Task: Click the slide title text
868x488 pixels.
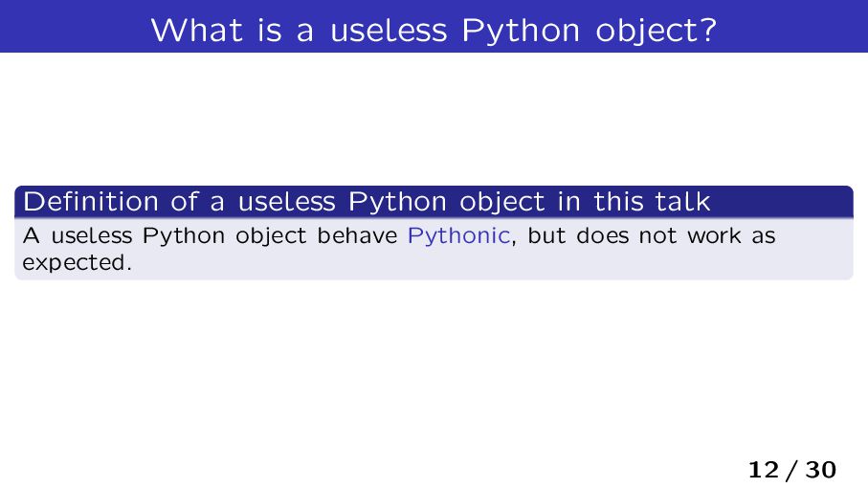Action: (434, 30)
